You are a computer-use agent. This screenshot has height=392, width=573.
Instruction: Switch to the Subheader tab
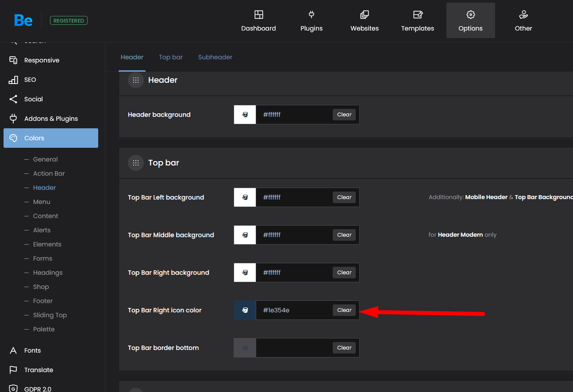click(215, 57)
